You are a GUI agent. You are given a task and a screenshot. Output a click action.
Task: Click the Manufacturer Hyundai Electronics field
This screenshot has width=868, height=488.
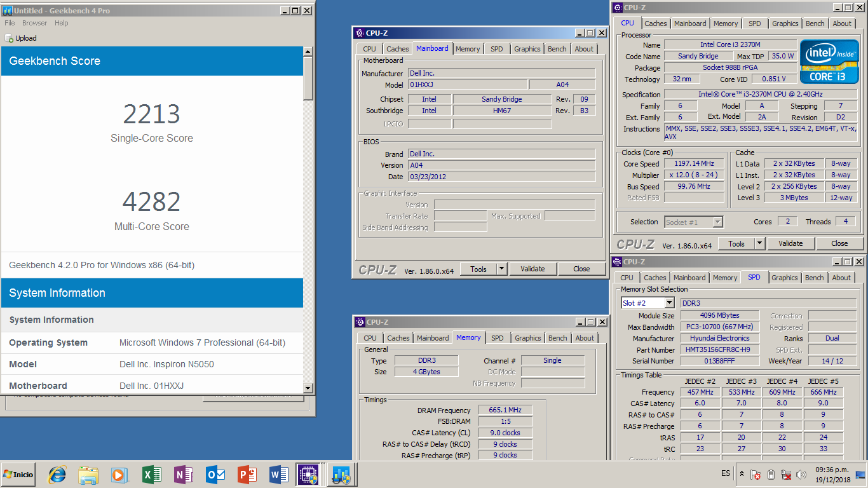720,338
